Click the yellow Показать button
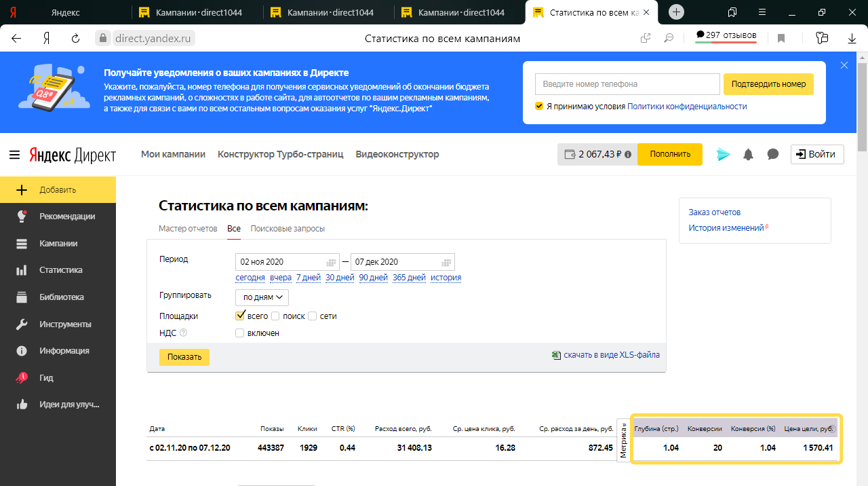Viewport: 868px width, 486px height. pyautogui.click(x=184, y=357)
